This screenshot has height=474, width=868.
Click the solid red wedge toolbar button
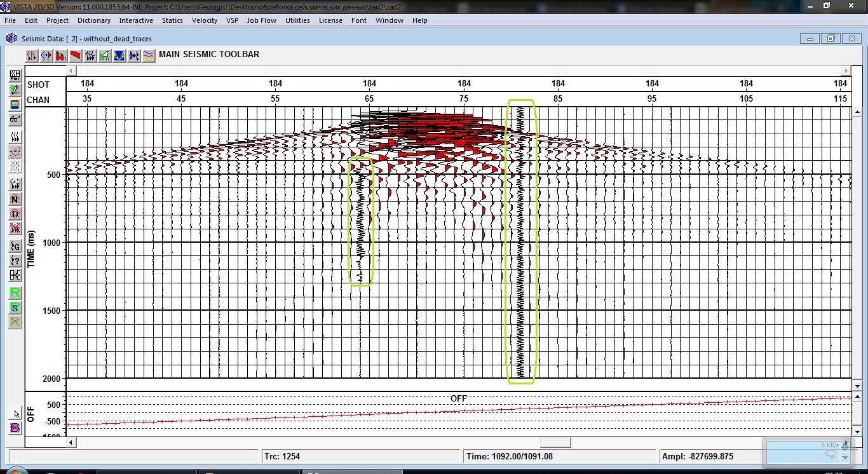[75, 56]
